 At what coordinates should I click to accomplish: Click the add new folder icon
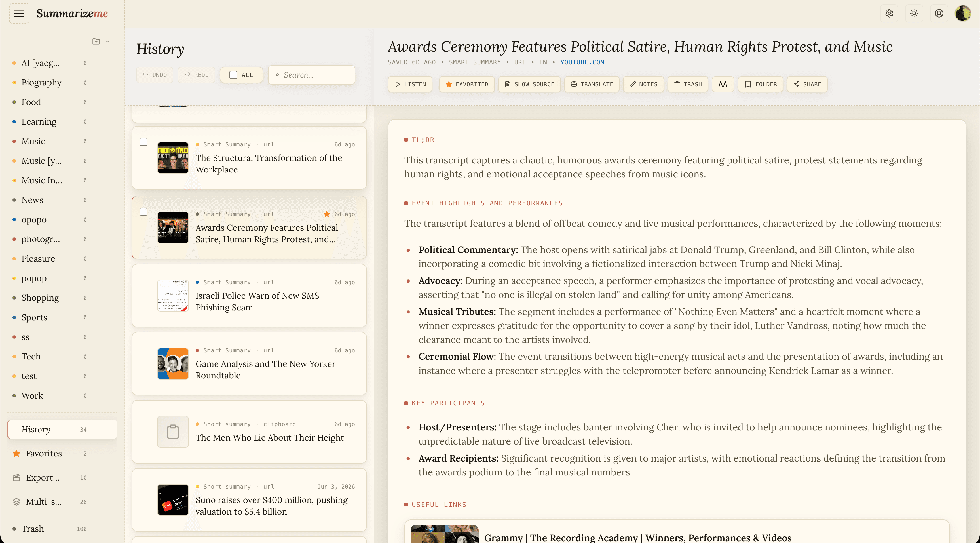(96, 41)
